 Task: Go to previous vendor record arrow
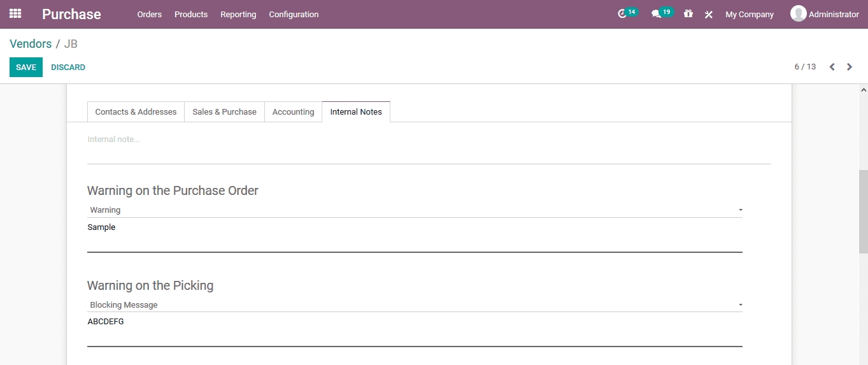click(832, 67)
